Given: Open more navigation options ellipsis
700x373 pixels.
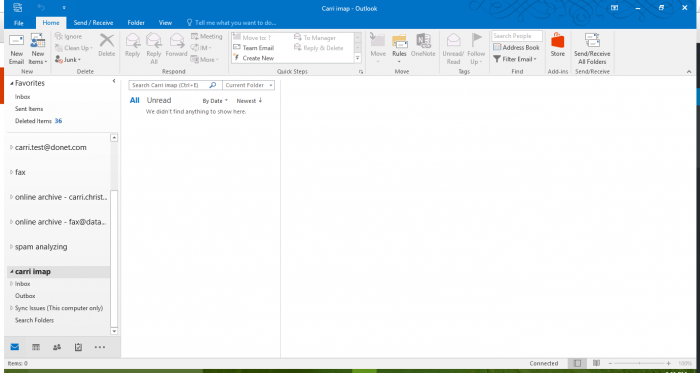Looking at the screenshot, I should (100, 347).
